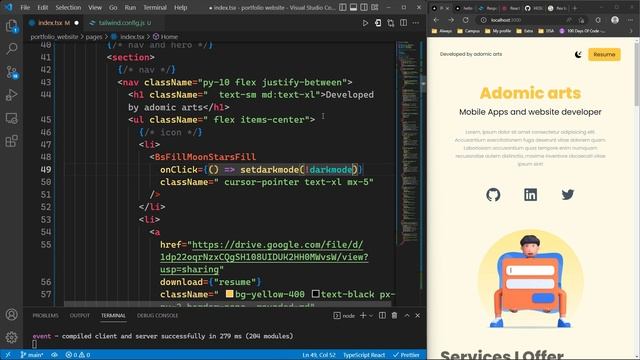The height and width of the screenshot is (360, 640).
Task: Select the index.tsx editor tab
Action: point(53,23)
